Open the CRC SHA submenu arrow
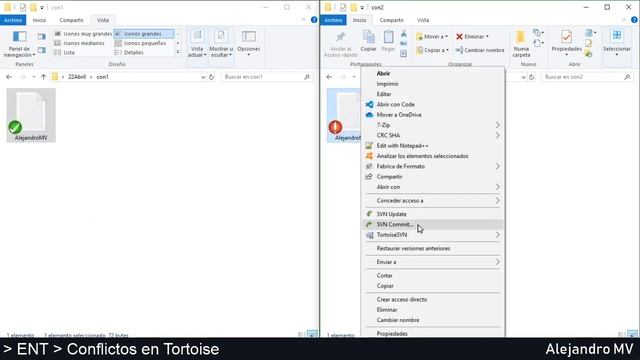 498,135
